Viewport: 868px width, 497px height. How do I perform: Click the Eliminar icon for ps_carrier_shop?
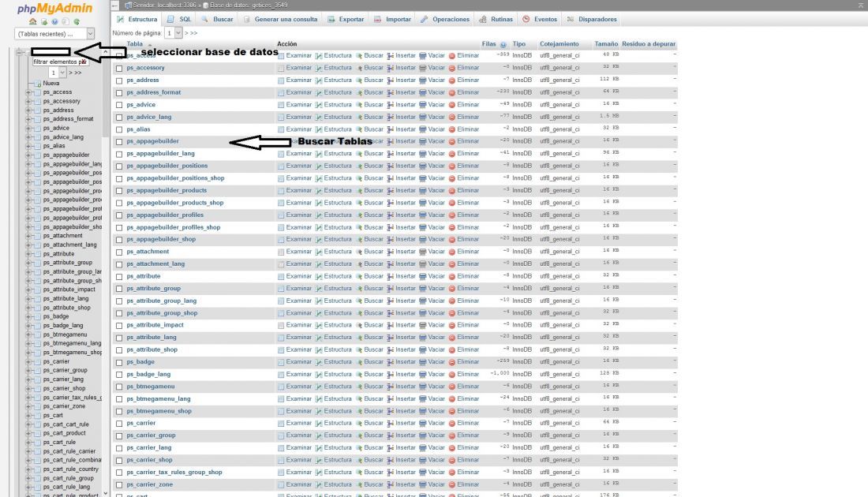pyautogui.click(x=451, y=460)
